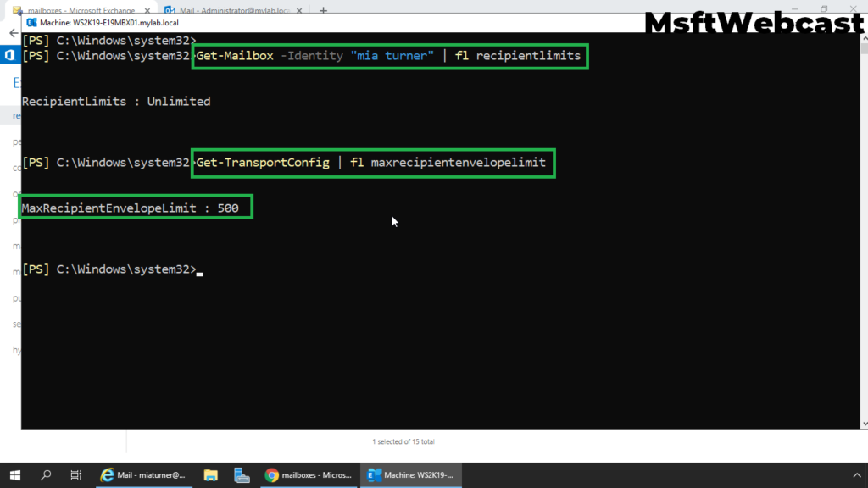This screenshot has height=488, width=868.
Task: Switch to Internet Explorer showing Mail - miaturner
Action: pos(144,475)
